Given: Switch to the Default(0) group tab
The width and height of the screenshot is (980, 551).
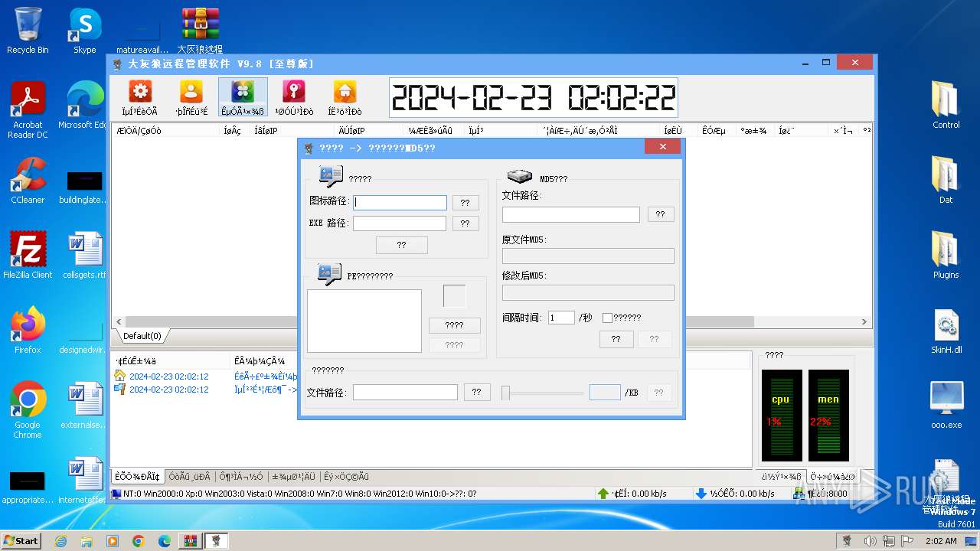Looking at the screenshot, I should (x=142, y=336).
